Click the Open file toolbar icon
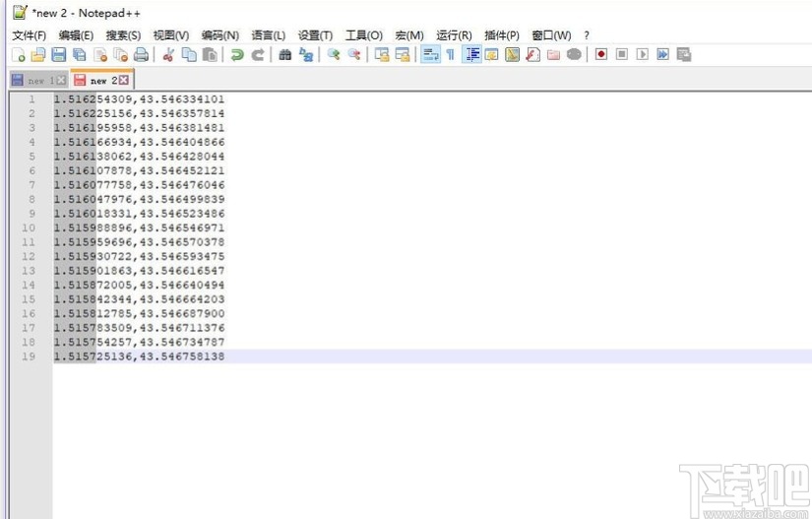Image resolution: width=812 pixels, height=519 pixels. (38, 54)
